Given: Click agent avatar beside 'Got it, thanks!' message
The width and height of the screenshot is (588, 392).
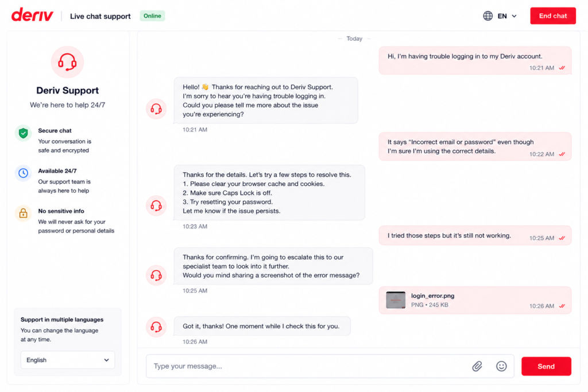Looking at the screenshot, I should 156,327.
